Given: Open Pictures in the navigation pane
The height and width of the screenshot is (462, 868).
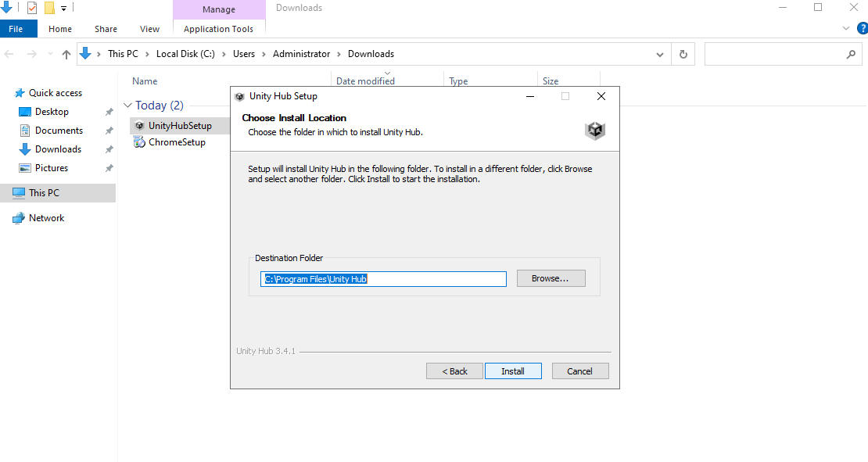Looking at the screenshot, I should coord(52,168).
